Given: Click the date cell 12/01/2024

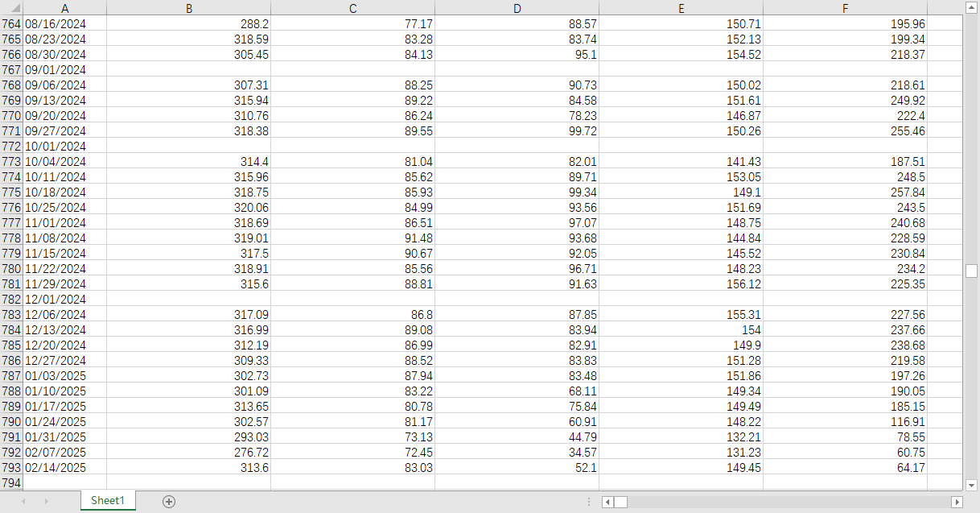Looking at the screenshot, I should (64, 300).
